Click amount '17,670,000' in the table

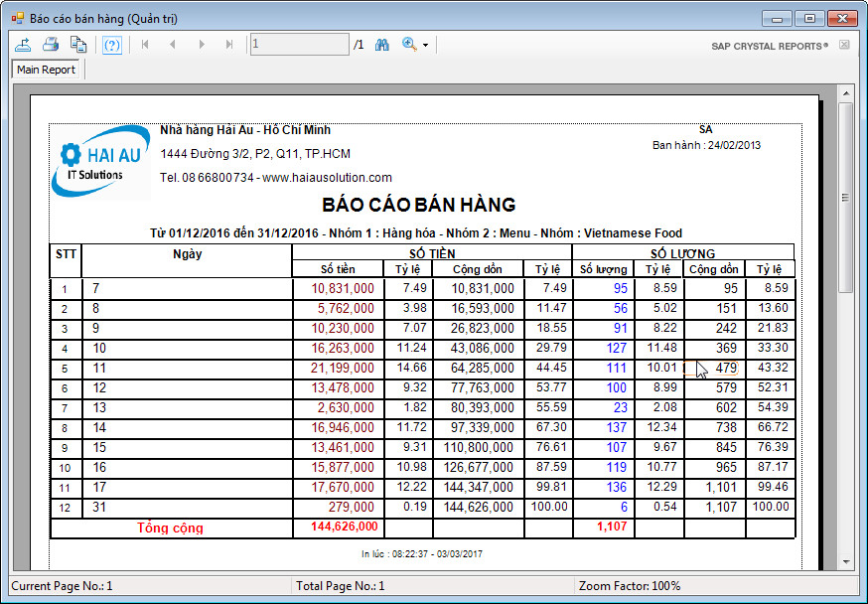pos(343,488)
